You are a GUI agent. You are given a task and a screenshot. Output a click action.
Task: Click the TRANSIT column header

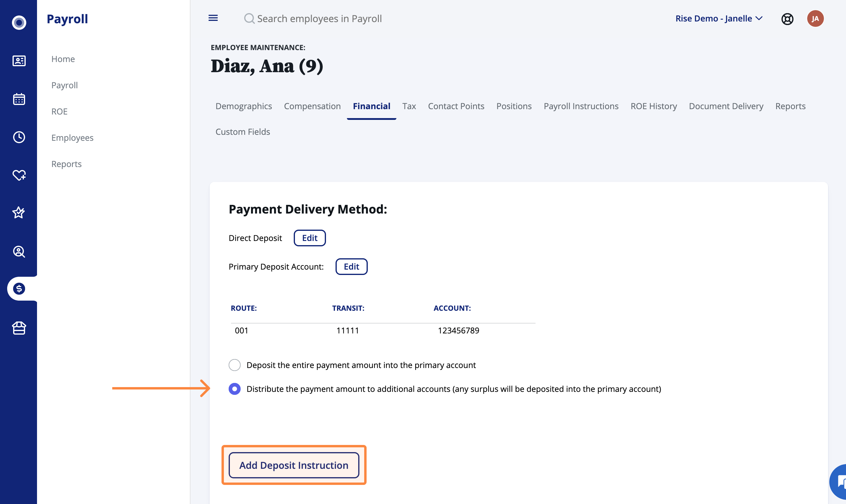coord(348,308)
